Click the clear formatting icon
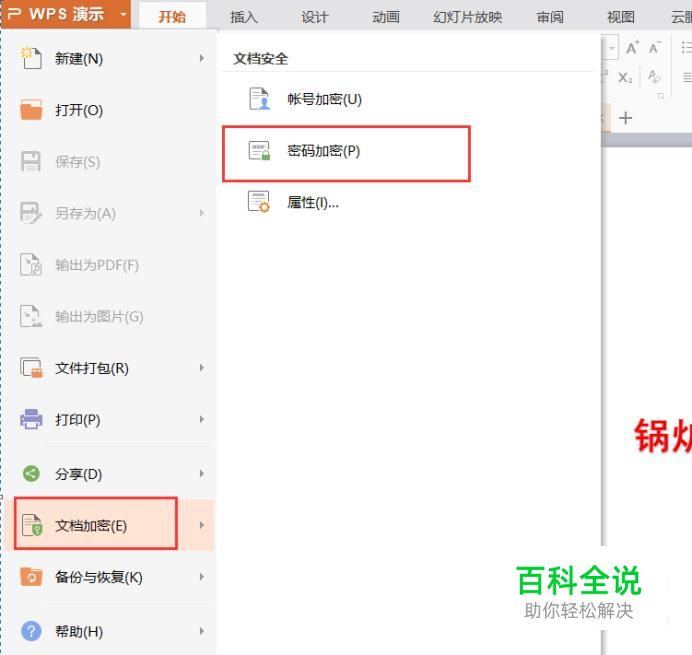Screen dimensions: 692x655 (654, 77)
